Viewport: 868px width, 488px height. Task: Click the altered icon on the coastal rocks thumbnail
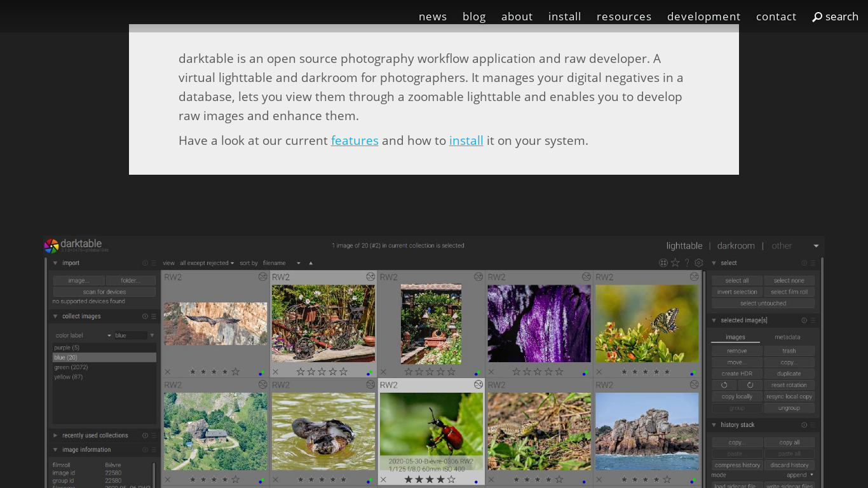click(x=695, y=385)
